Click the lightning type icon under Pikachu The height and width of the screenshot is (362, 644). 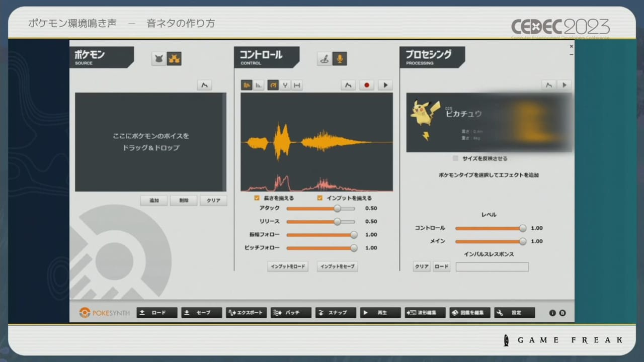tap(425, 136)
